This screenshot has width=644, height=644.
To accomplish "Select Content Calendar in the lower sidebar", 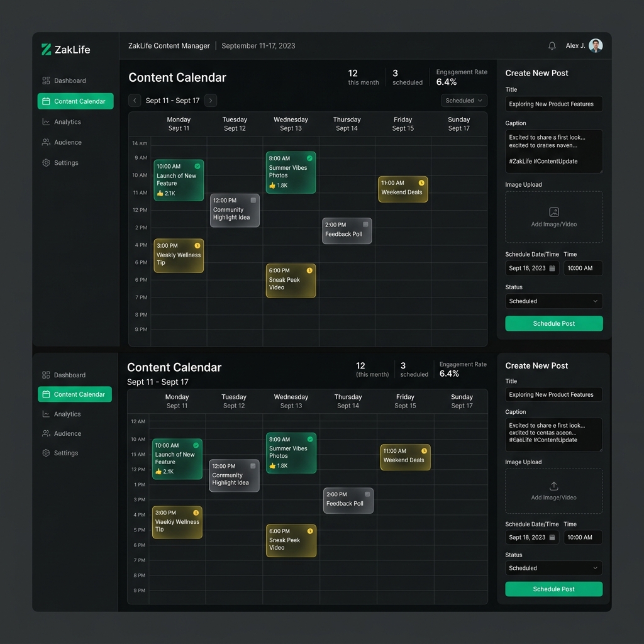I will (x=75, y=394).
